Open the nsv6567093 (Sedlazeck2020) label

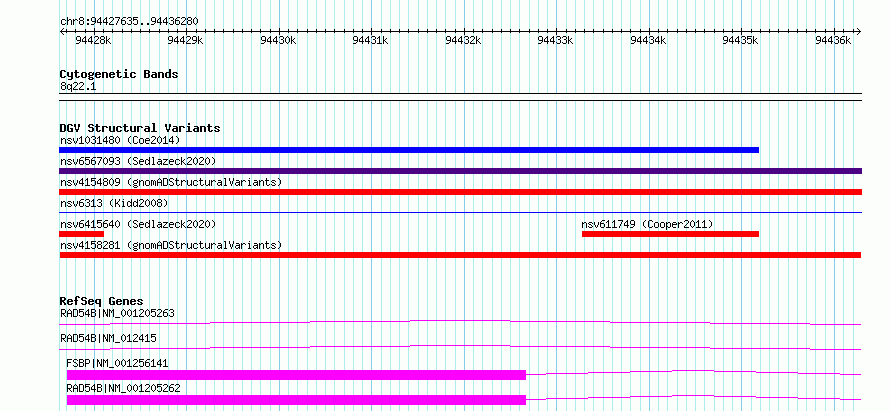click(138, 161)
